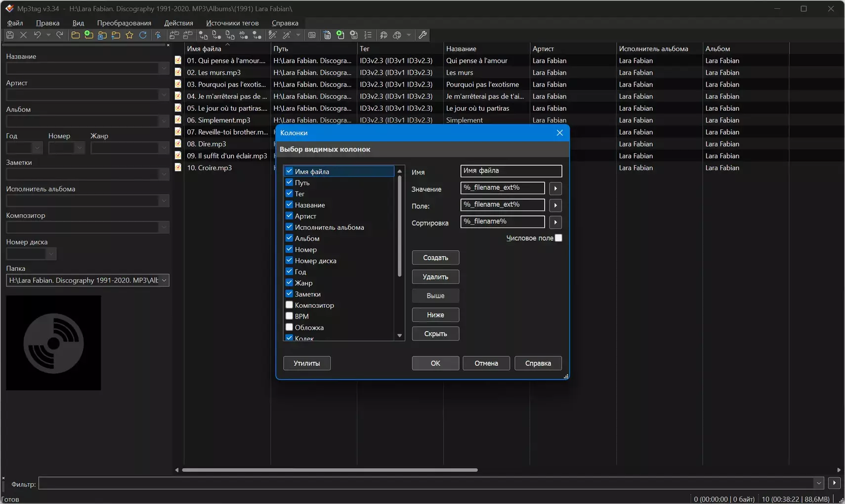Viewport: 845px width, 504px height.
Task: Check the BPM column checkbox
Action: 290,316
